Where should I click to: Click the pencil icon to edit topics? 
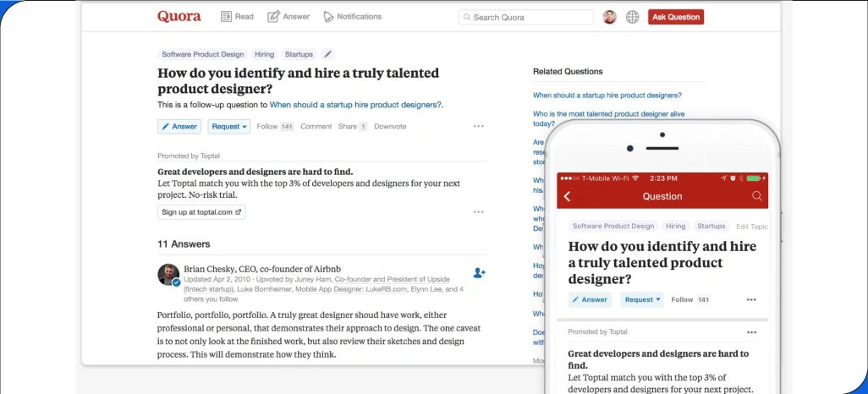[328, 54]
